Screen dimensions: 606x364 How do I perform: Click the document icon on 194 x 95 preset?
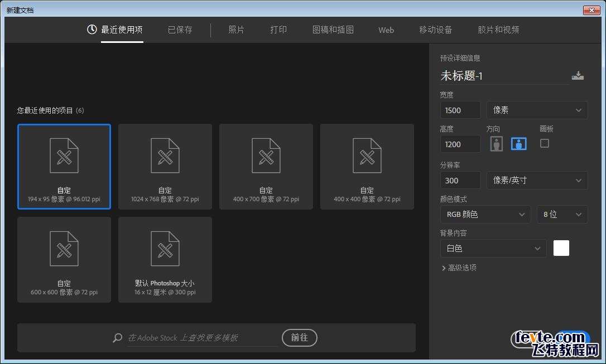[64, 156]
